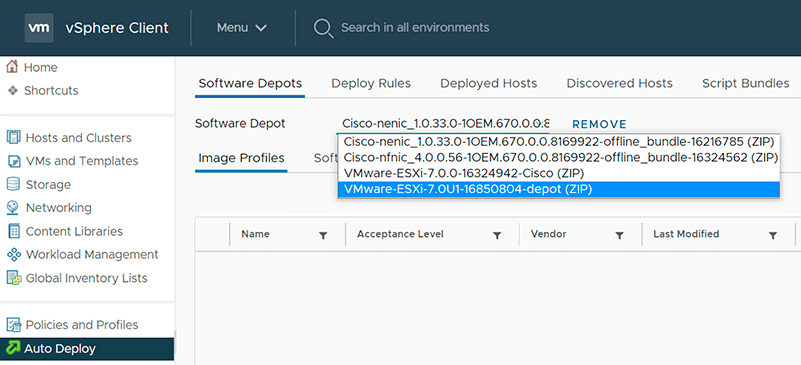Click the Networking globe icon

pos(13,208)
